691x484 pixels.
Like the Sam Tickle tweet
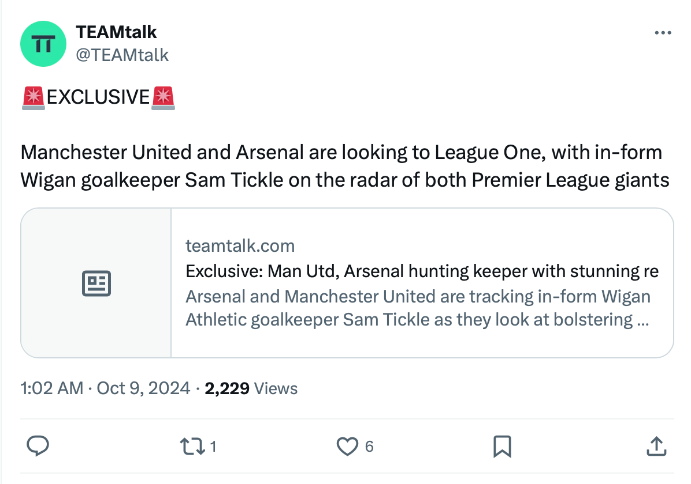[347, 446]
